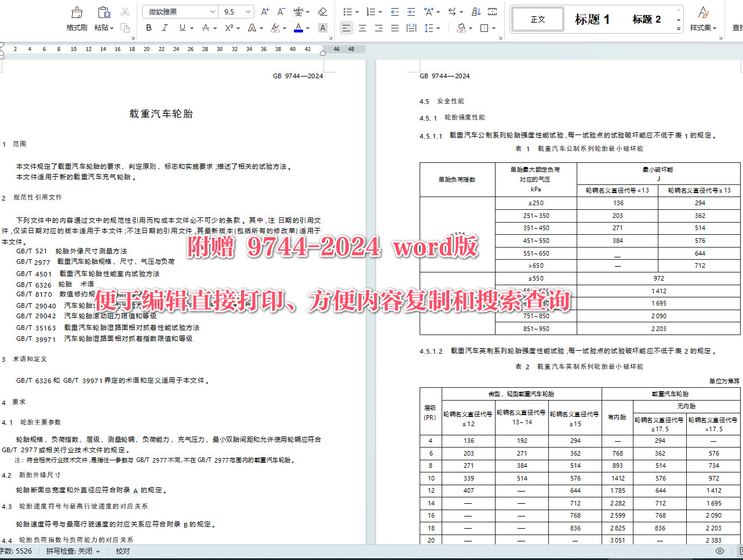Select the Format Painter brush icon
Image resolution: width=743 pixels, height=560 pixels.
pos(77,12)
